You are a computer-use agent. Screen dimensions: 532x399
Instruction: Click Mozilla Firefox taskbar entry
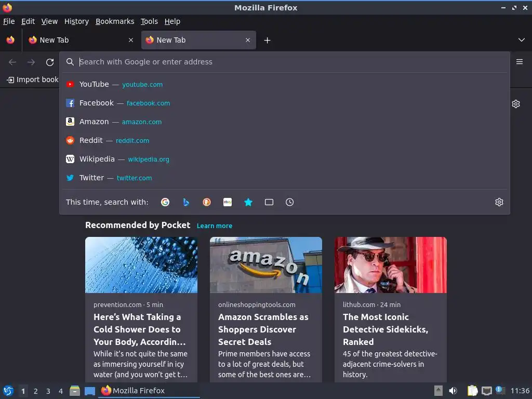149,391
